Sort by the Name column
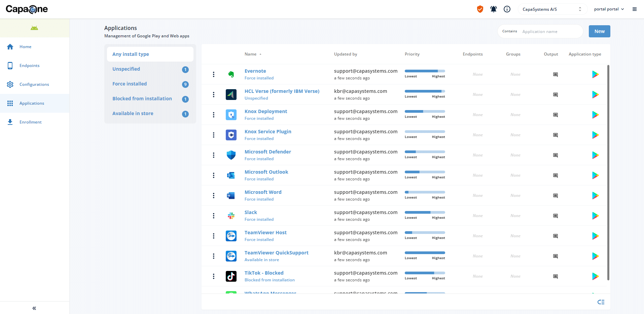This screenshot has height=314, width=644. click(x=253, y=54)
